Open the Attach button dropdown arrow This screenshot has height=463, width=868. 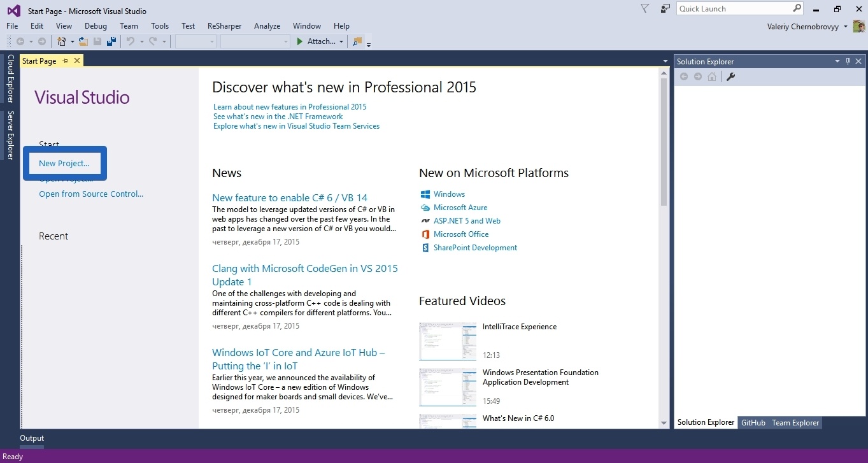coord(341,42)
